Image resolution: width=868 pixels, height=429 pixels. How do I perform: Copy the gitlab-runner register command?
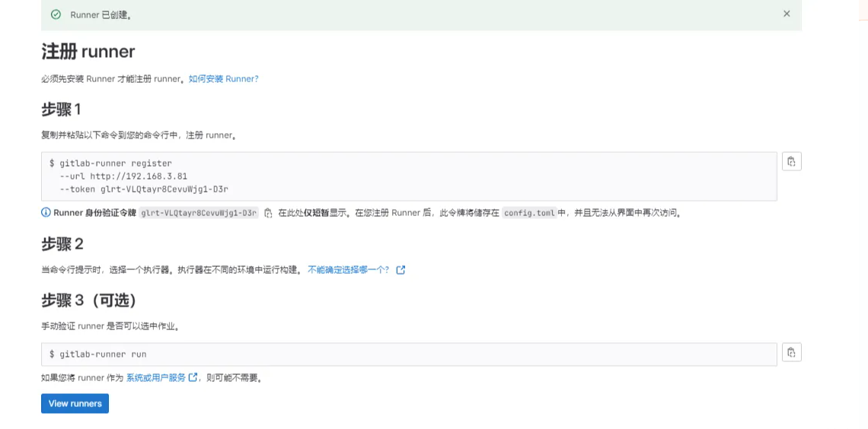[792, 161]
